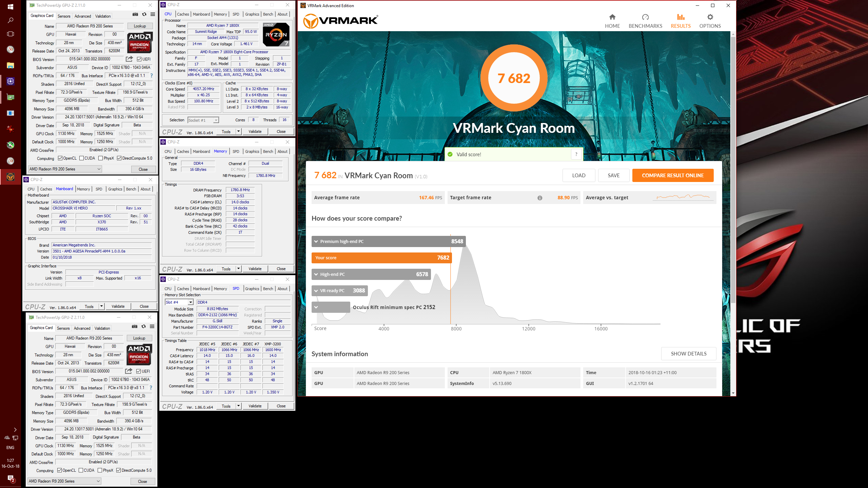
Task: Open Bench tab in CPU-Z Memory window
Action: pos(268,151)
